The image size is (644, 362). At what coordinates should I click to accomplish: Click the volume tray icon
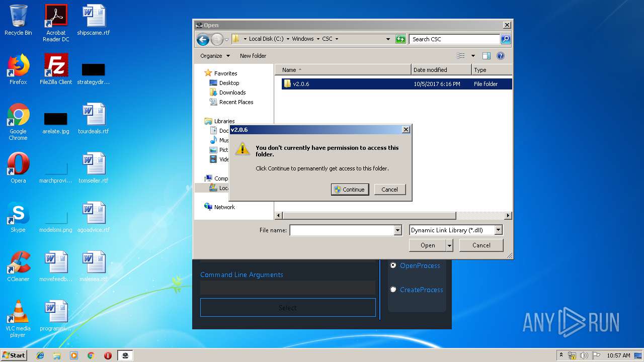(x=584, y=355)
